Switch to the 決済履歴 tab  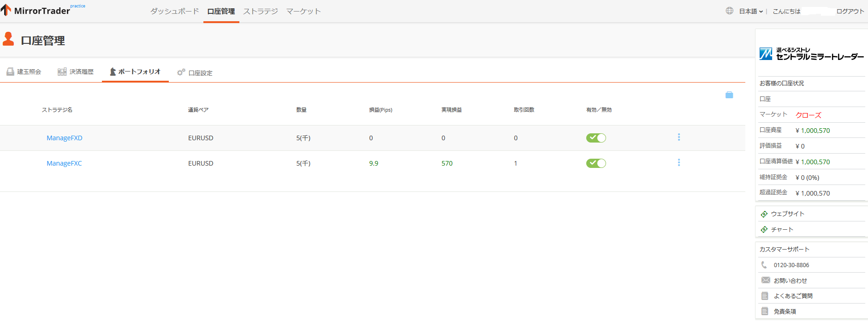[x=76, y=72]
